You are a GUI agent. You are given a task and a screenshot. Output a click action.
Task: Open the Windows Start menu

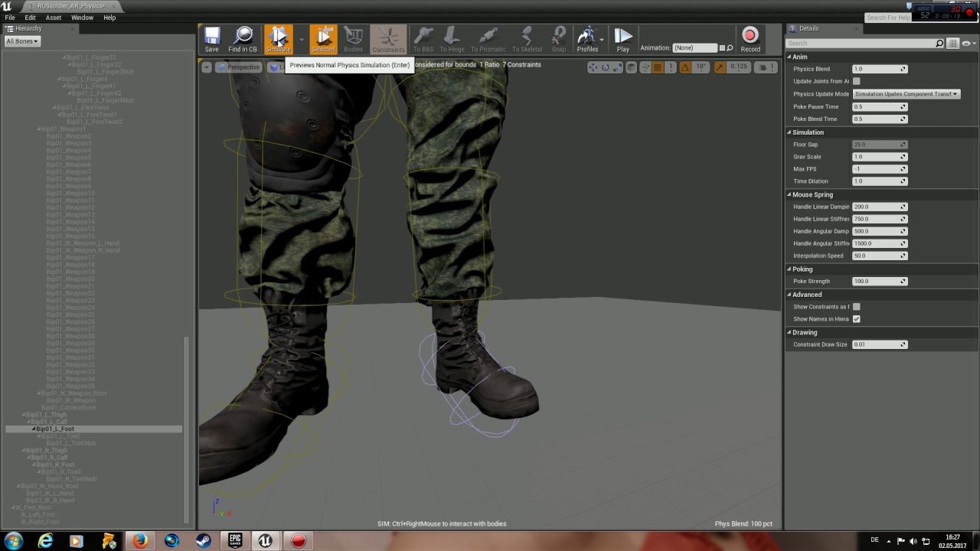pyautogui.click(x=13, y=540)
